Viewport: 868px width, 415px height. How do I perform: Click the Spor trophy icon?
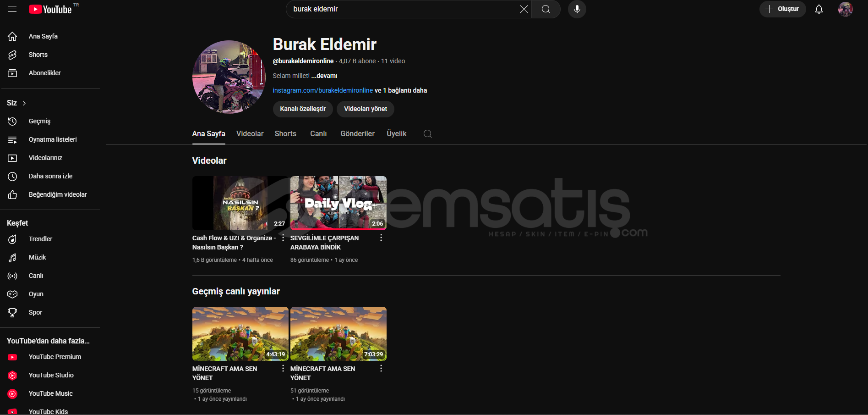coord(12,312)
